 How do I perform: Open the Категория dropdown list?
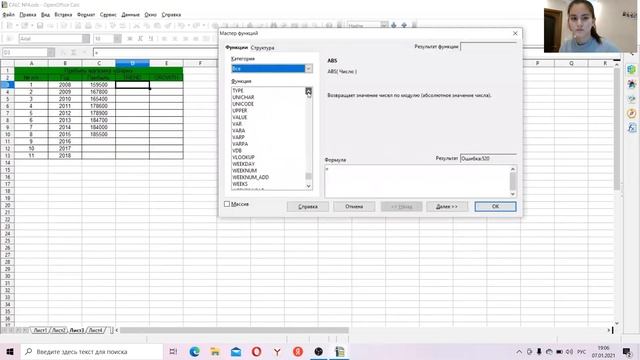click(x=309, y=69)
